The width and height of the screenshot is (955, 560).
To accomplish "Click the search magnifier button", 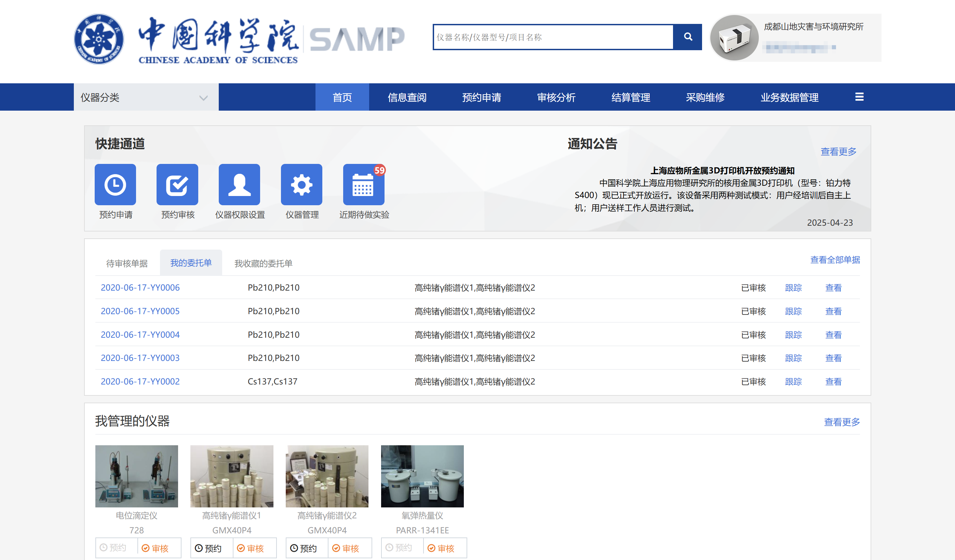I will click(687, 37).
